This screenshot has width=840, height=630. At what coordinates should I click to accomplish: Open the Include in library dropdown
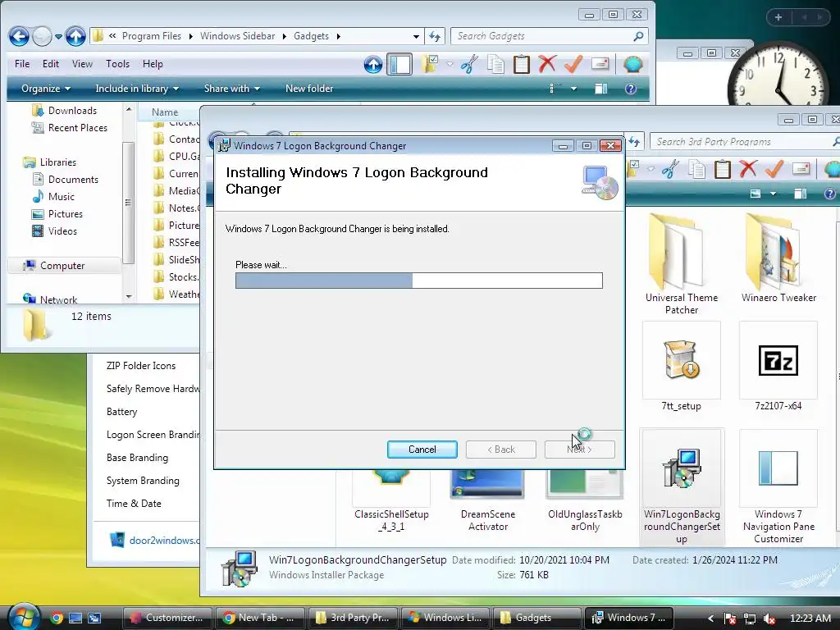[x=137, y=89]
